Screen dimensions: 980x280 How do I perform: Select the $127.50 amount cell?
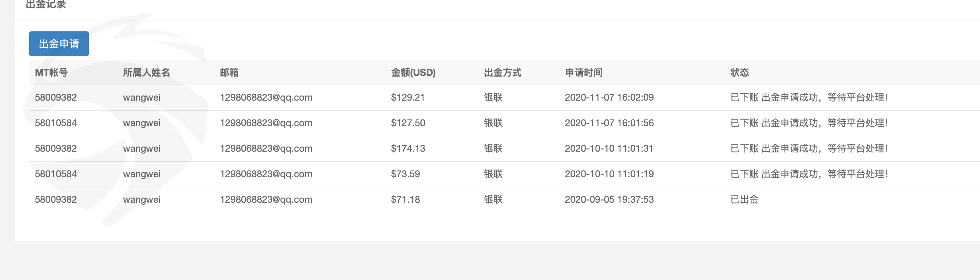[408, 123]
